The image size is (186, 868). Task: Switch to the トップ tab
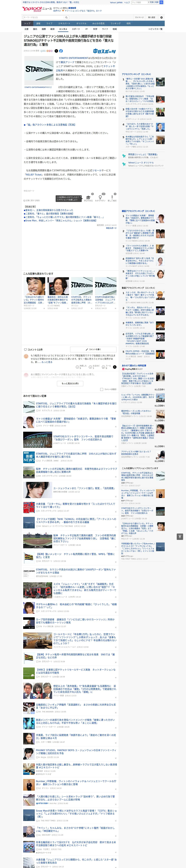tap(27, 24)
